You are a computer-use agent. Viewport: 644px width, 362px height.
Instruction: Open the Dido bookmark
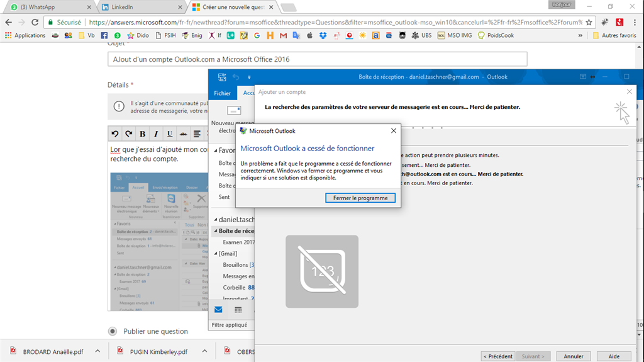coord(138,35)
